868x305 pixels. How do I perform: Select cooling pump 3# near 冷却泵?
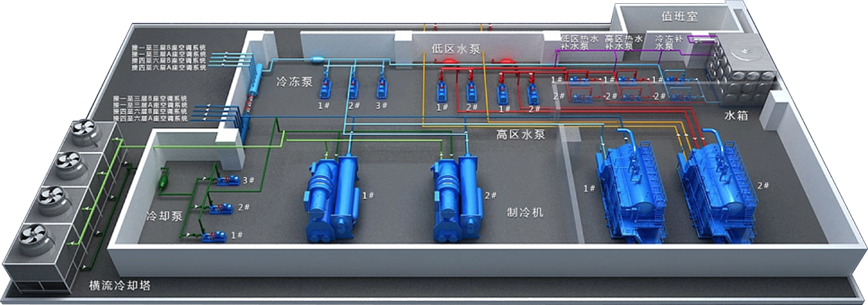click(228, 181)
